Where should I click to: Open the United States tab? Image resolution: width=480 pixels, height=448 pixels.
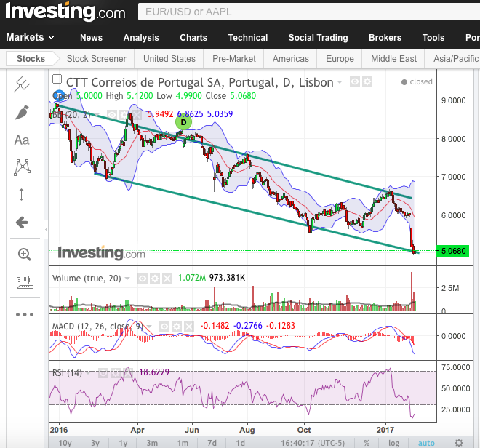click(x=169, y=58)
